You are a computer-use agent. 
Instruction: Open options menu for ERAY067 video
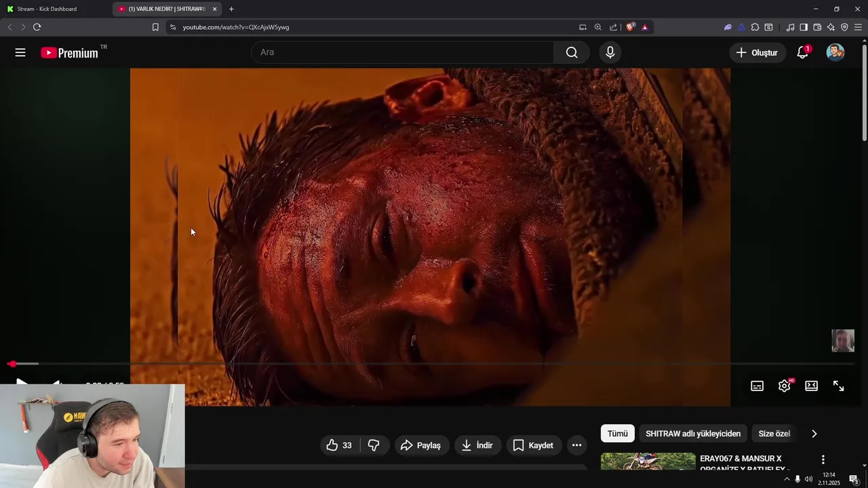point(823,460)
